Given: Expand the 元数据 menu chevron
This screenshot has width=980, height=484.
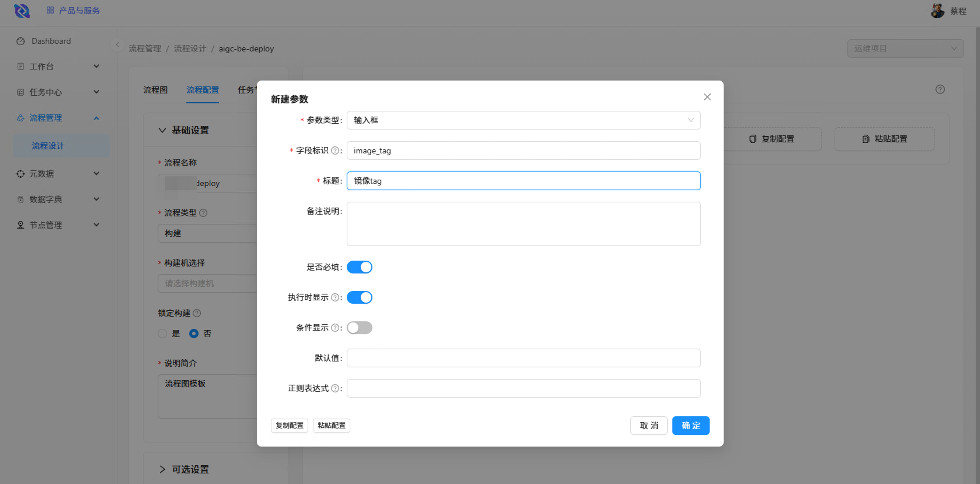Looking at the screenshot, I should pyautogui.click(x=96, y=174).
